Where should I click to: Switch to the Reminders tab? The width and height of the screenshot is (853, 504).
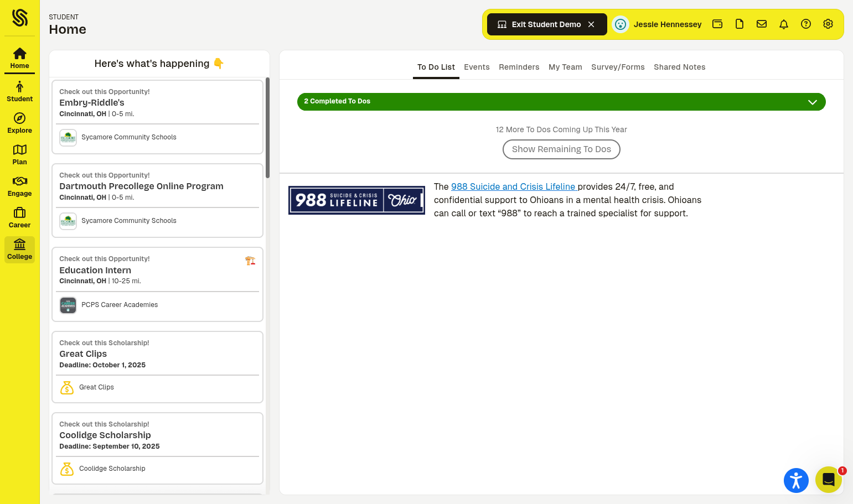point(519,67)
